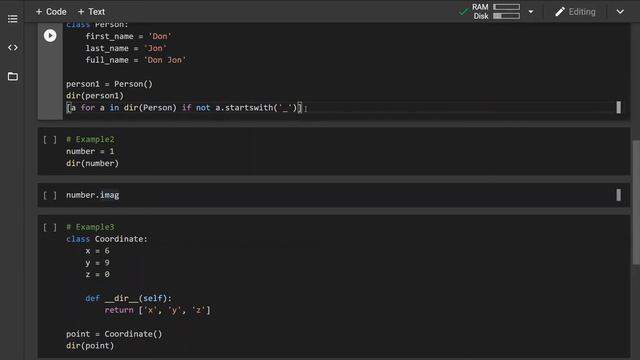Open the code snippets panel icon

click(13, 47)
